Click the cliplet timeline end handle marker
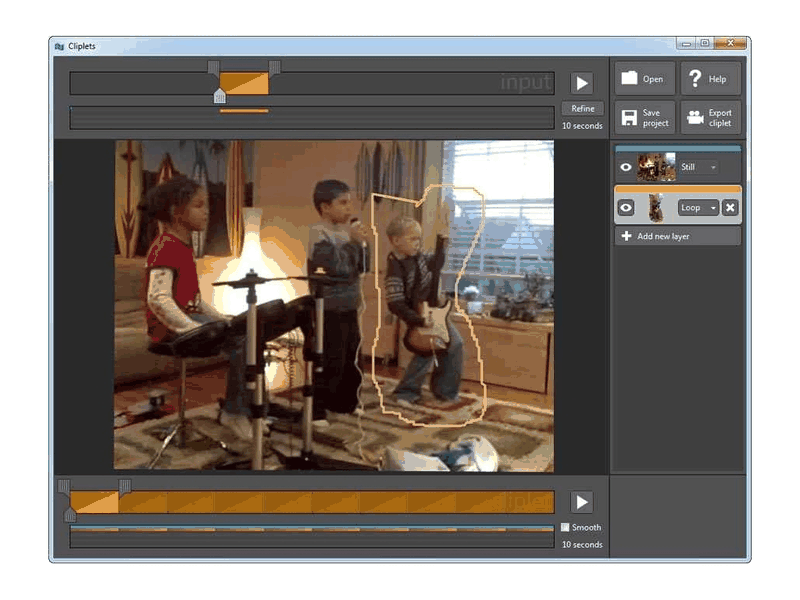 [124, 486]
